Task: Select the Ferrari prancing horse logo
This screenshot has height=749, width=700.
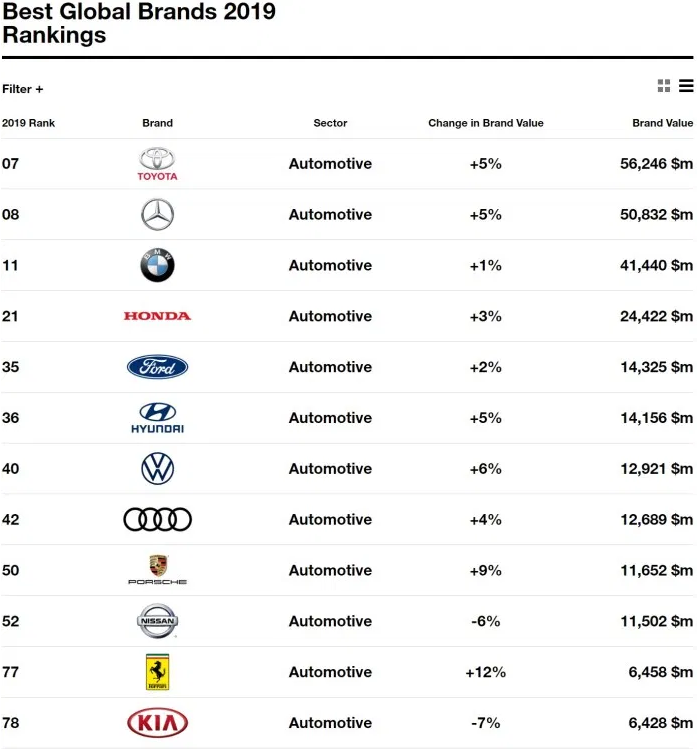Action: pos(157,672)
